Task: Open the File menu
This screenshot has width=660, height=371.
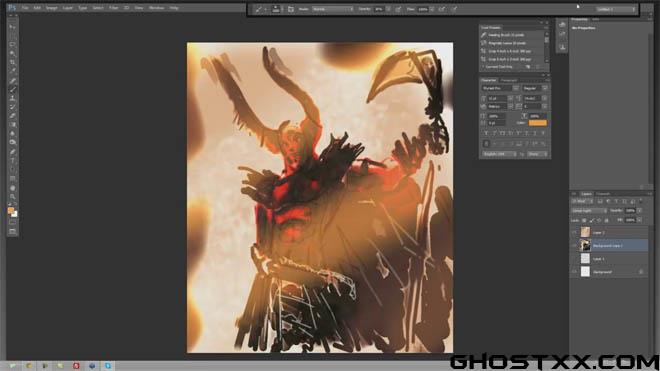Action: tap(25, 8)
